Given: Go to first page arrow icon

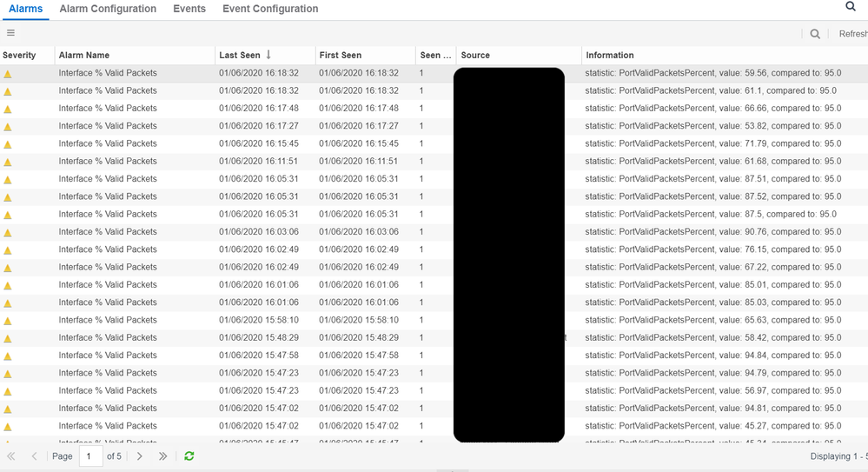Looking at the screenshot, I should pos(10,456).
